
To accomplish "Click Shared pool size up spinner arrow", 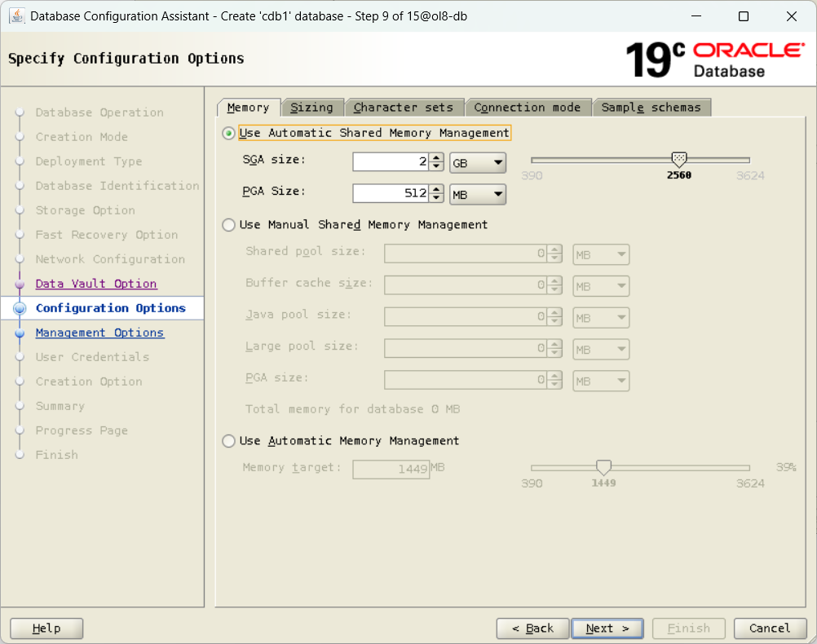I will coord(555,249).
